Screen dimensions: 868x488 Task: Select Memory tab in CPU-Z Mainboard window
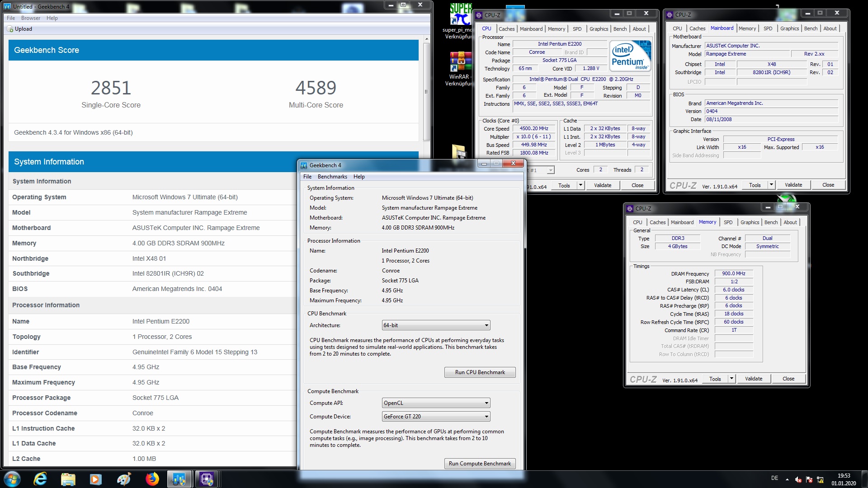coord(747,28)
